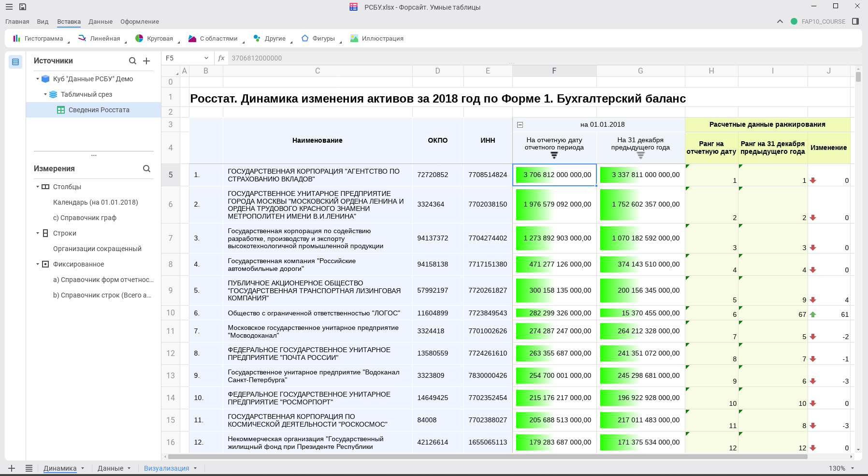868x476 pixels.
Task: Collapse the Табличный срез node
Action: point(45,94)
